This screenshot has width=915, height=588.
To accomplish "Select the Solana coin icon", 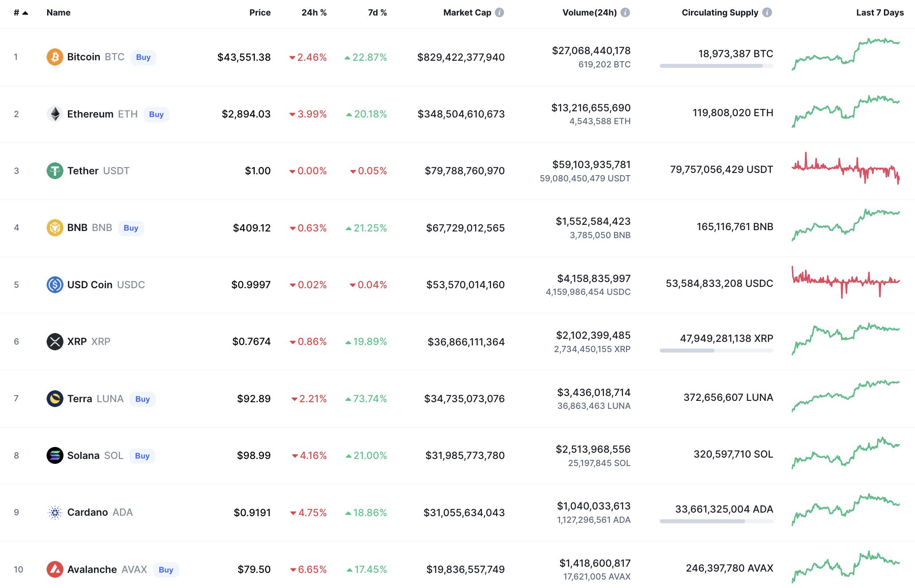I will pyautogui.click(x=54, y=455).
